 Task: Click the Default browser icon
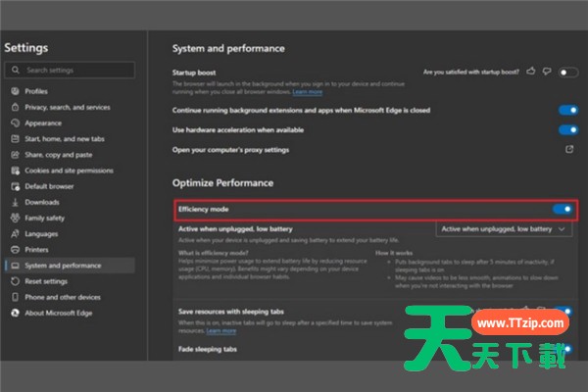pos(15,186)
